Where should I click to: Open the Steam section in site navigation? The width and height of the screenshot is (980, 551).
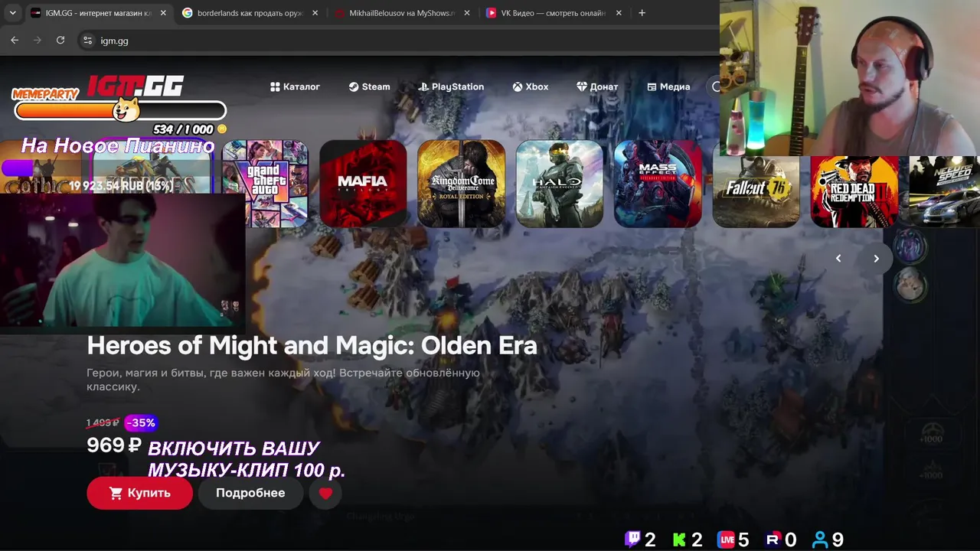(x=369, y=86)
